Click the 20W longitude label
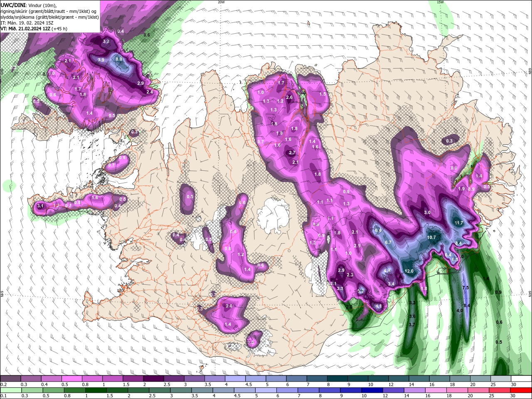 pyautogui.click(x=221, y=2)
